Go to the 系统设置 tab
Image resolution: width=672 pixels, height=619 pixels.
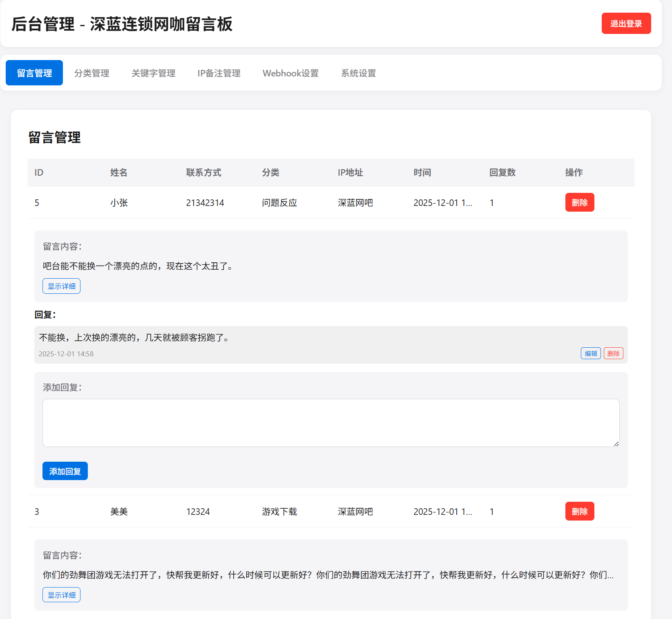pyautogui.click(x=358, y=73)
